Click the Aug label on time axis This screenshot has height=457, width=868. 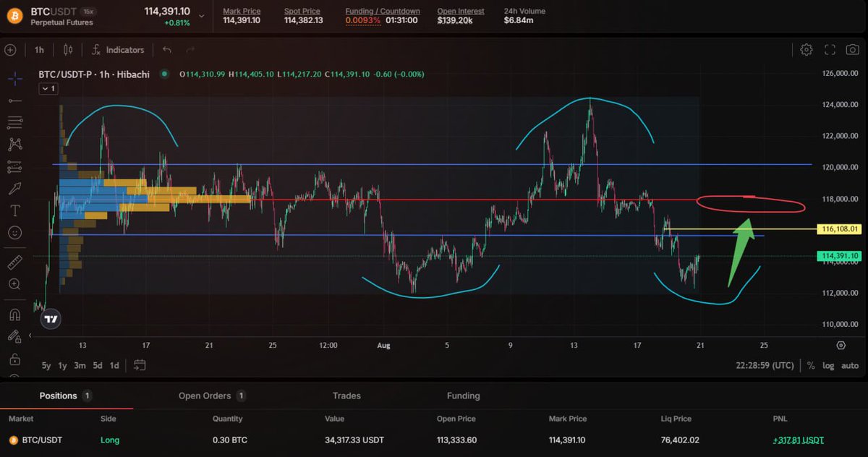point(384,346)
